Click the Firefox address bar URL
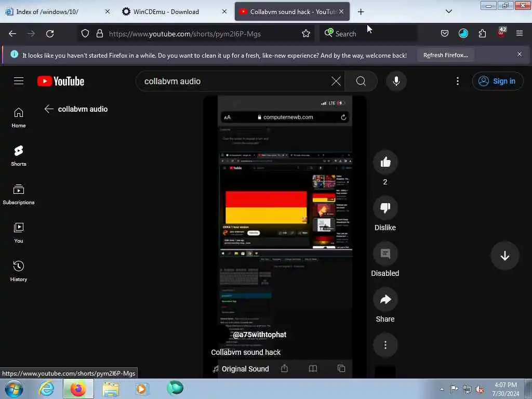Image resolution: width=532 pixels, height=399 pixels. [x=185, y=34]
